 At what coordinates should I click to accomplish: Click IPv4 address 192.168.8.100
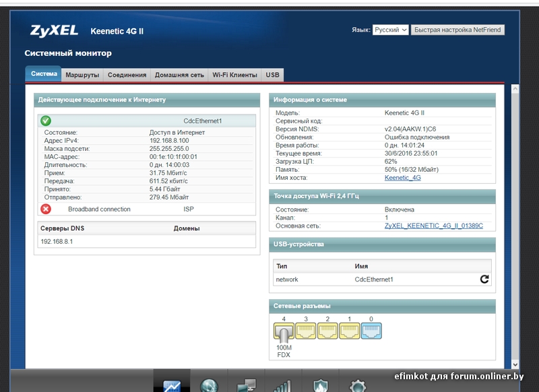pos(169,141)
